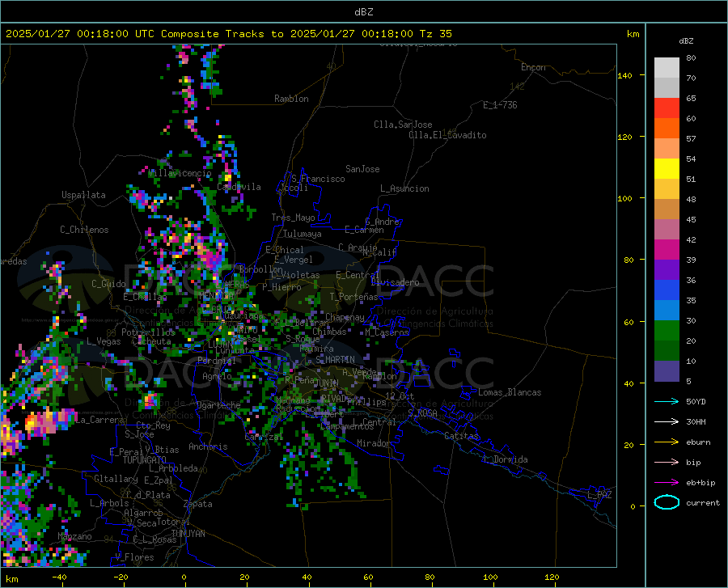Click the T_Porteñas map label
The image size is (728, 588).
(x=353, y=297)
